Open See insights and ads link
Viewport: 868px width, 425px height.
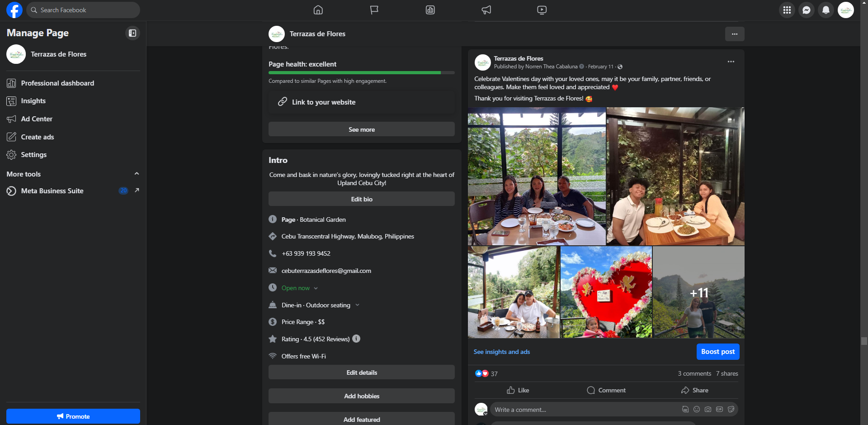click(x=502, y=352)
